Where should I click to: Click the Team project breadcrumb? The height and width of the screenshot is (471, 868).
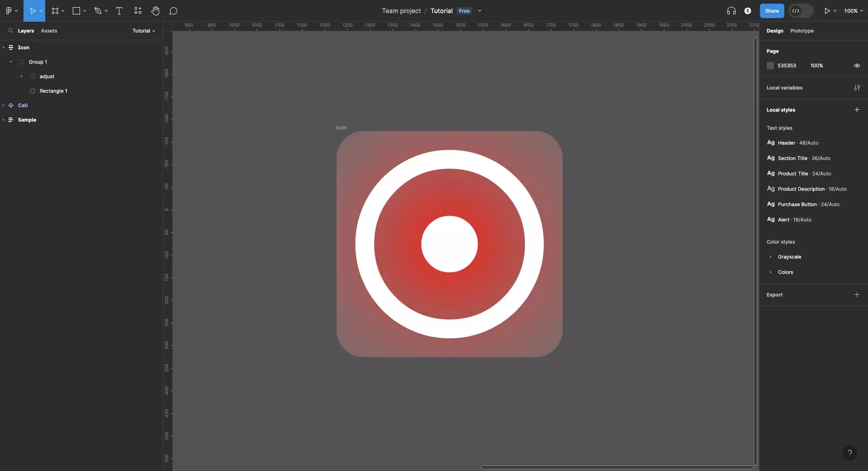coord(401,11)
